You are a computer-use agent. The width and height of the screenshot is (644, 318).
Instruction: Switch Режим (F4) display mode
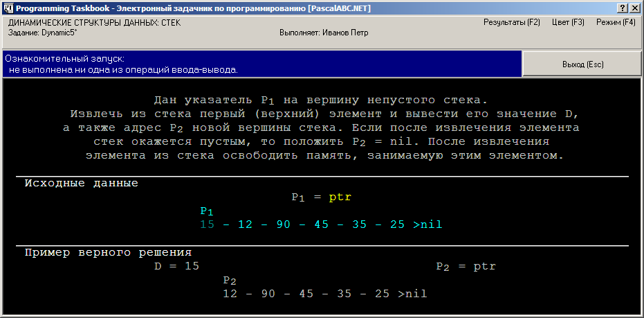coord(616,23)
